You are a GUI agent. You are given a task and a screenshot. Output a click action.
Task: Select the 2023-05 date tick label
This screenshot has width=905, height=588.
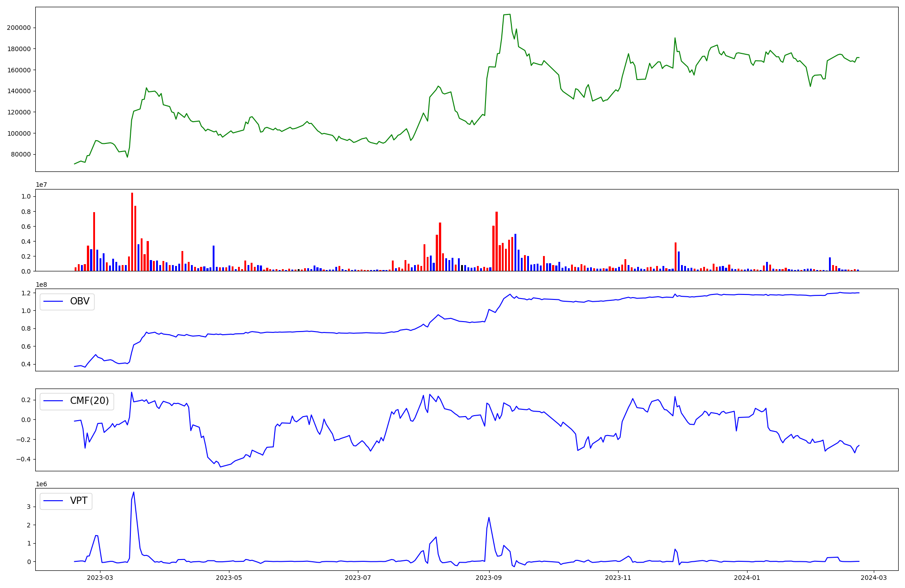(x=229, y=578)
